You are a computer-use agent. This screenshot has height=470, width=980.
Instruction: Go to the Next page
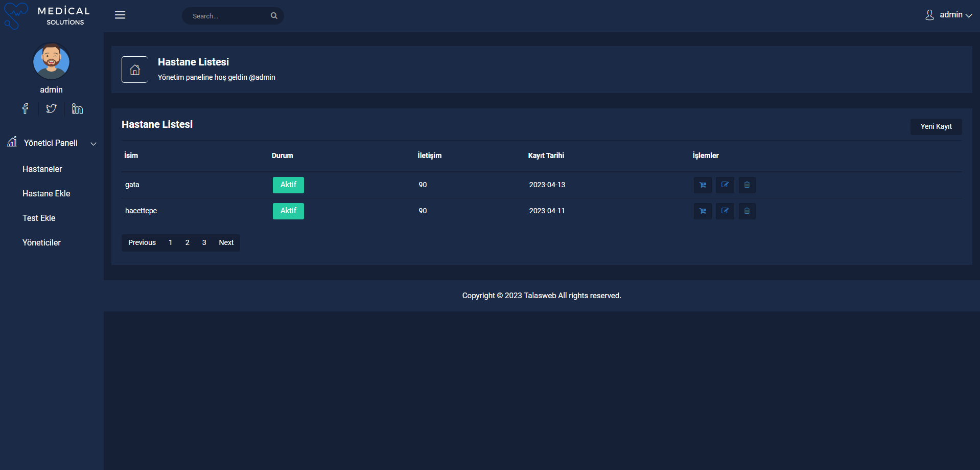226,242
